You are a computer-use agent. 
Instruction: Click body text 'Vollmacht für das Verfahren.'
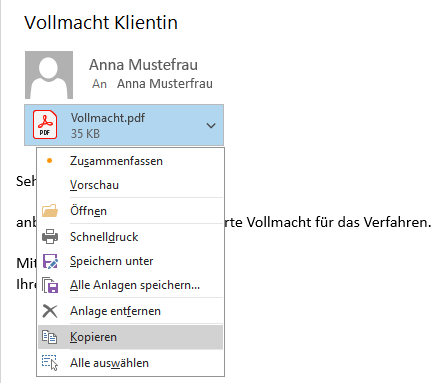(x=339, y=222)
